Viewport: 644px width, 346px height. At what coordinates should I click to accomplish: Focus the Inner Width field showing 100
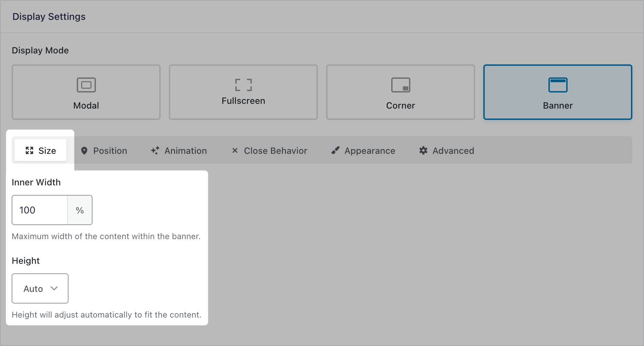click(40, 210)
